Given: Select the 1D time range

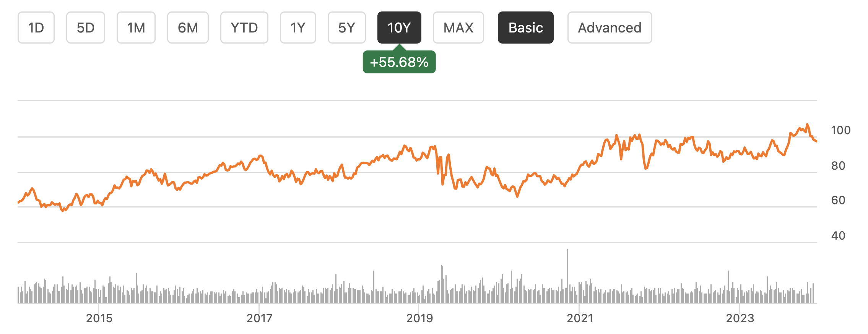Looking at the screenshot, I should (36, 27).
